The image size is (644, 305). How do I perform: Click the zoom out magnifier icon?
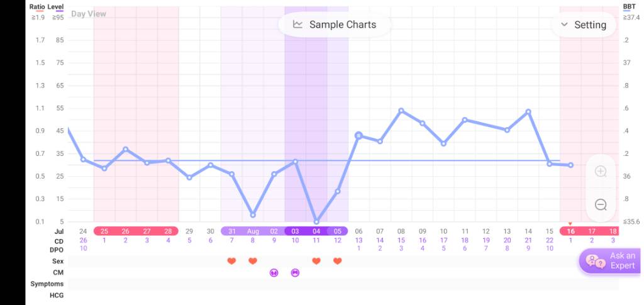(601, 204)
